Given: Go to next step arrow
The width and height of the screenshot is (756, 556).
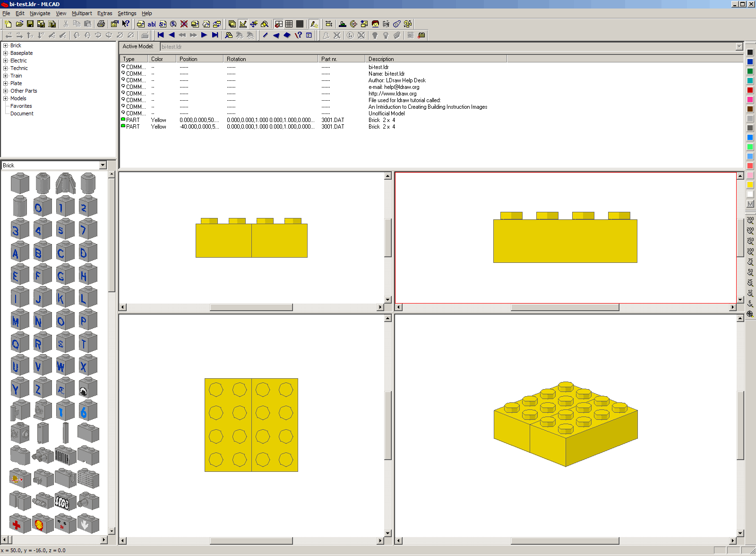Looking at the screenshot, I should coord(204,35).
